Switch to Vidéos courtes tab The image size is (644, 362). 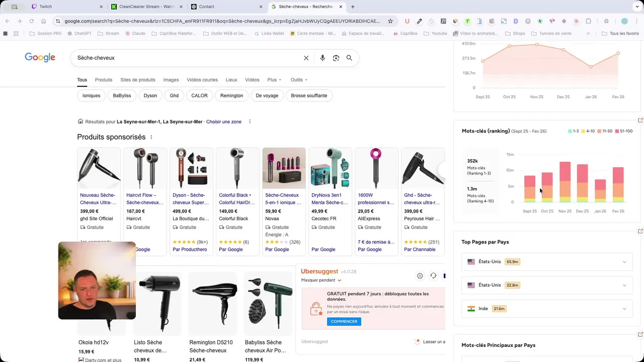click(202, 80)
